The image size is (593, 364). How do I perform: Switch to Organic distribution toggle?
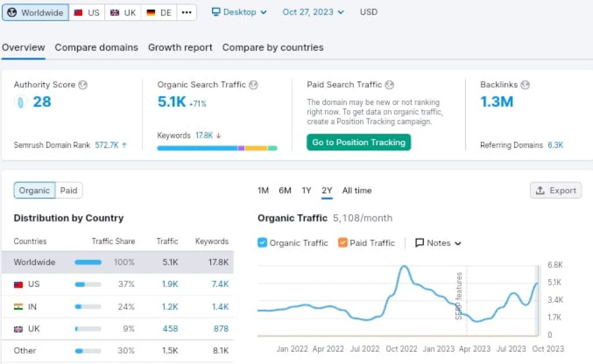click(34, 190)
